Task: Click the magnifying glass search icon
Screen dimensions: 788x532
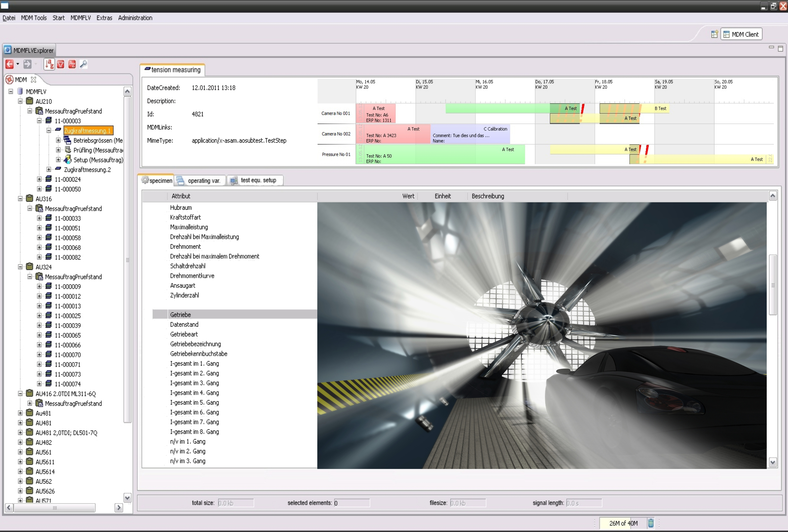Action: coord(84,64)
